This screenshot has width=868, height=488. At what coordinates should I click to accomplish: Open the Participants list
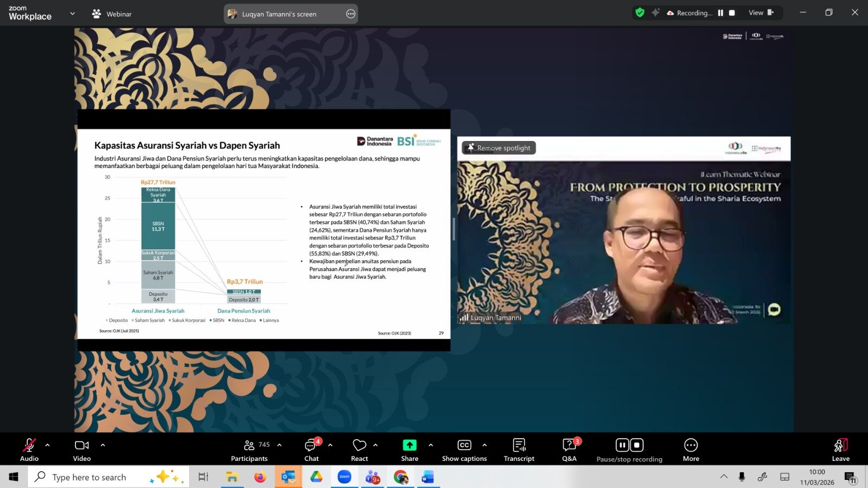coord(249,450)
